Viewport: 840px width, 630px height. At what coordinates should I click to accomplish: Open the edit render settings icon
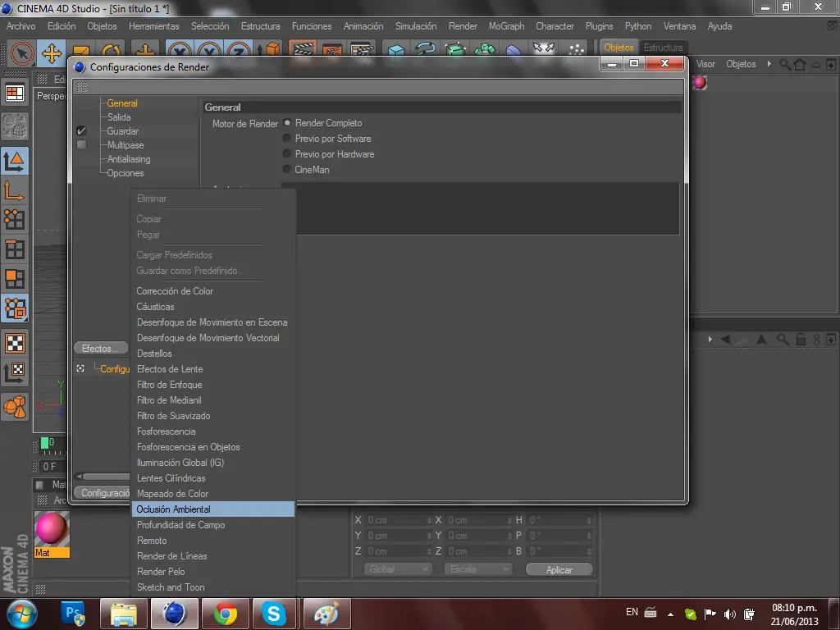click(362, 50)
